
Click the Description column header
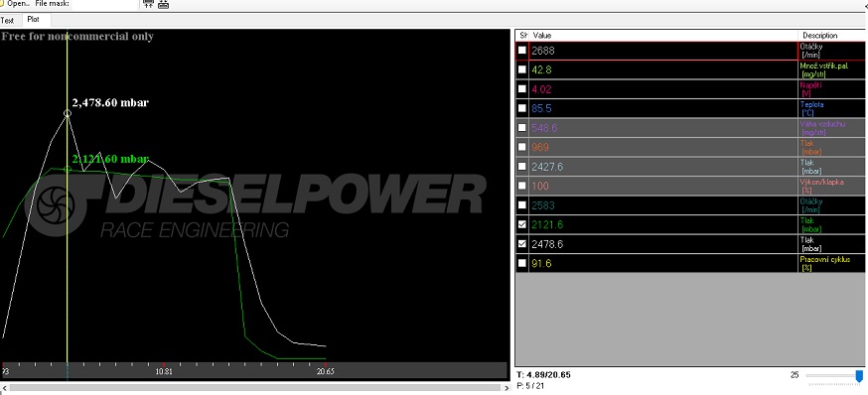(x=831, y=36)
